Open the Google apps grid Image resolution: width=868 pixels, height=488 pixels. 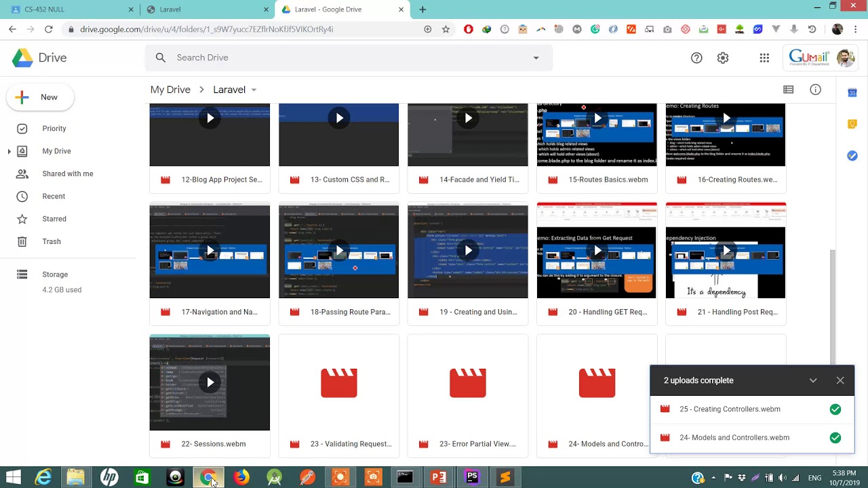coord(764,58)
